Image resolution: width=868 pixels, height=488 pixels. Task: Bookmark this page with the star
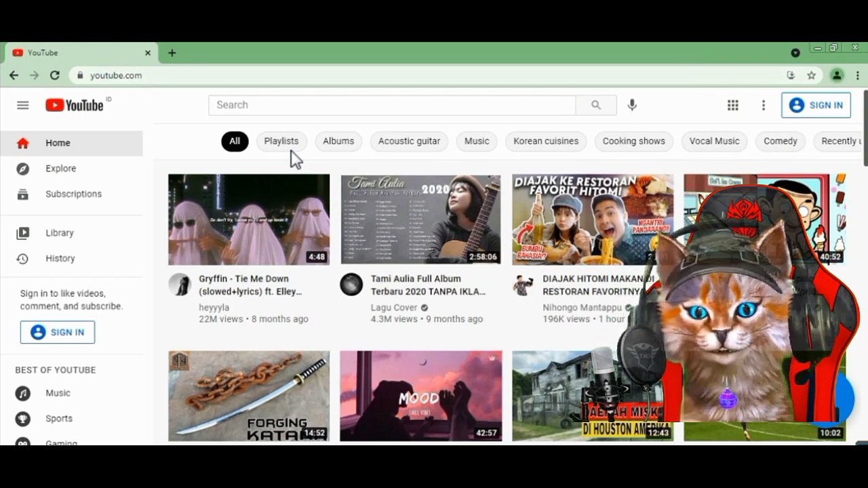tap(811, 75)
